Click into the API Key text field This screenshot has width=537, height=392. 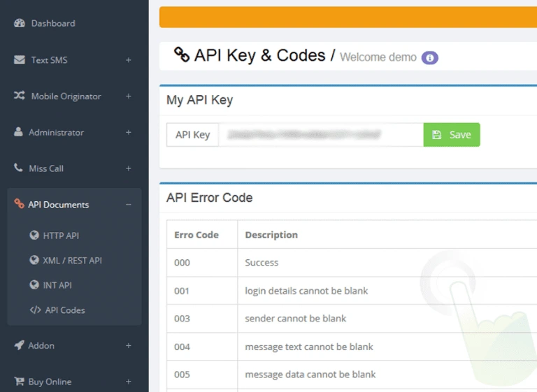click(320, 135)
